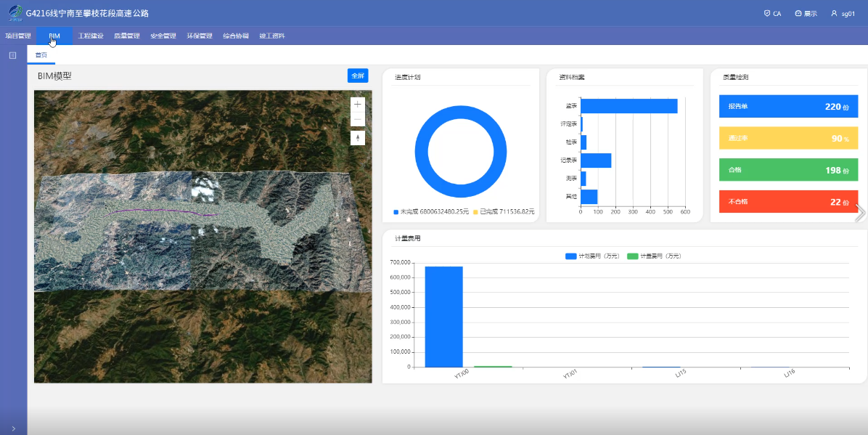This screenshot has height=435, width=868.
Task: Click the YTJ00 planned cost bar
Action: pos(443,317)
